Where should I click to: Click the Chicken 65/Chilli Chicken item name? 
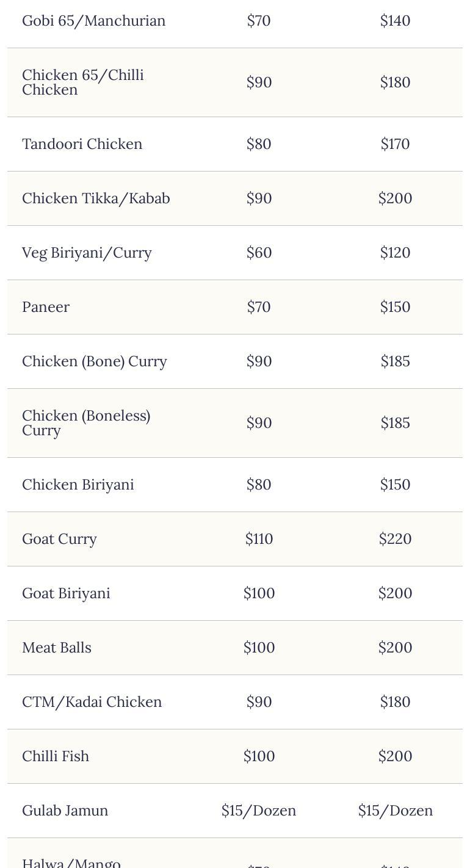click(83, 82)
